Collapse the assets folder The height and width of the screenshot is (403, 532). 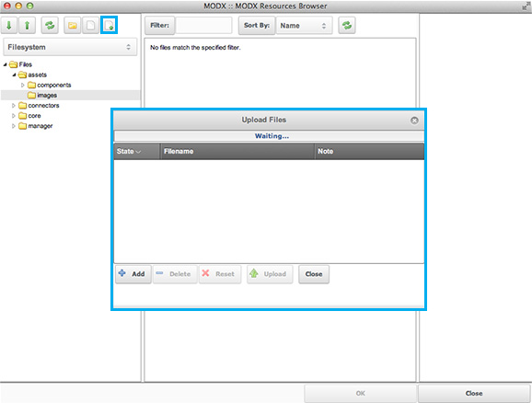pos(14,75)
